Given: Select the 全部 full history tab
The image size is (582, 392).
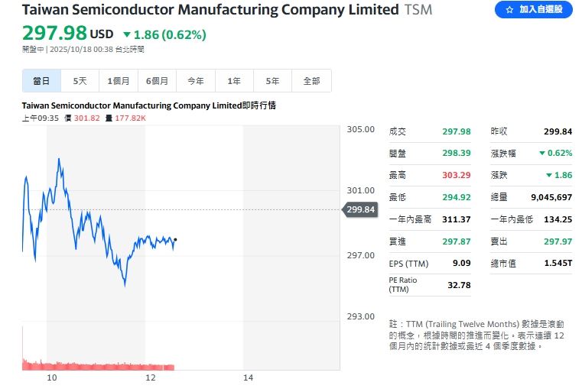Looking at the screenshot, I should tap(311, 80).
